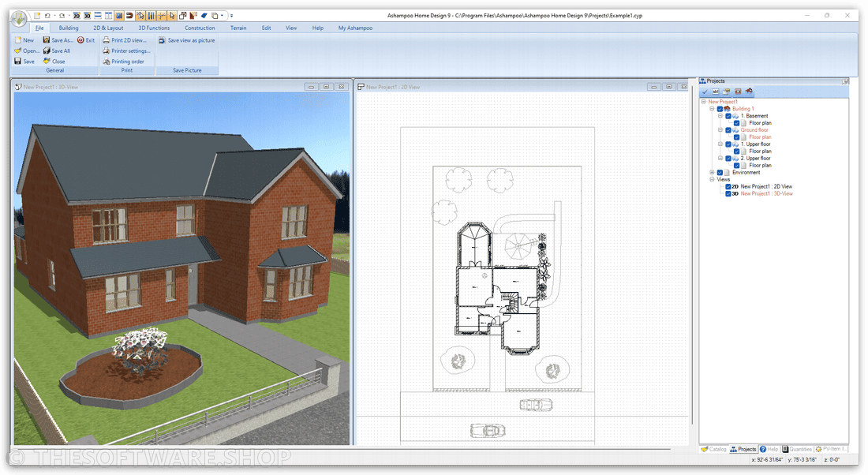Screen dimensions: 868x475
Task: Click the 2D view icon in quick access toolbar
Action: coord(77,16)
